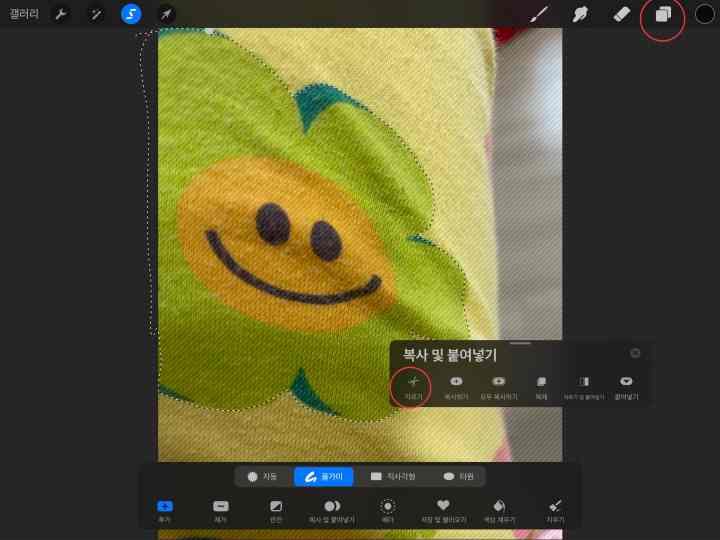
Task: Tap Cut & Paste in the popup
Action: click(584, 387)
